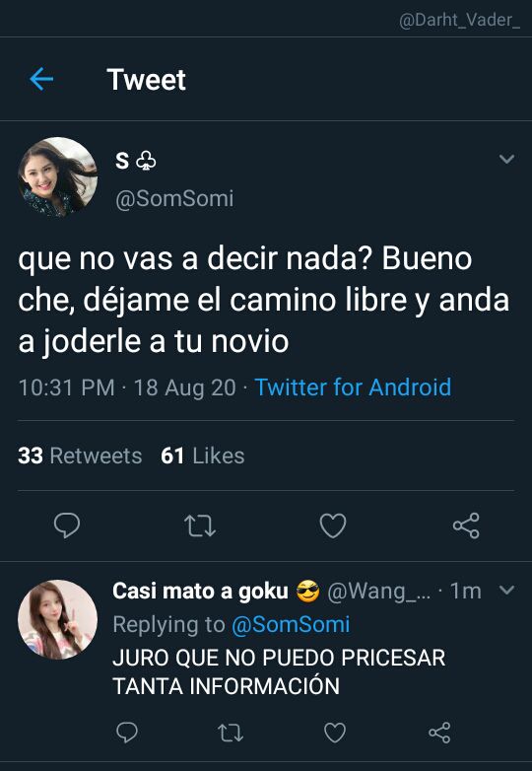Reply to the main @SomSomi tweet

click(67, 526)
